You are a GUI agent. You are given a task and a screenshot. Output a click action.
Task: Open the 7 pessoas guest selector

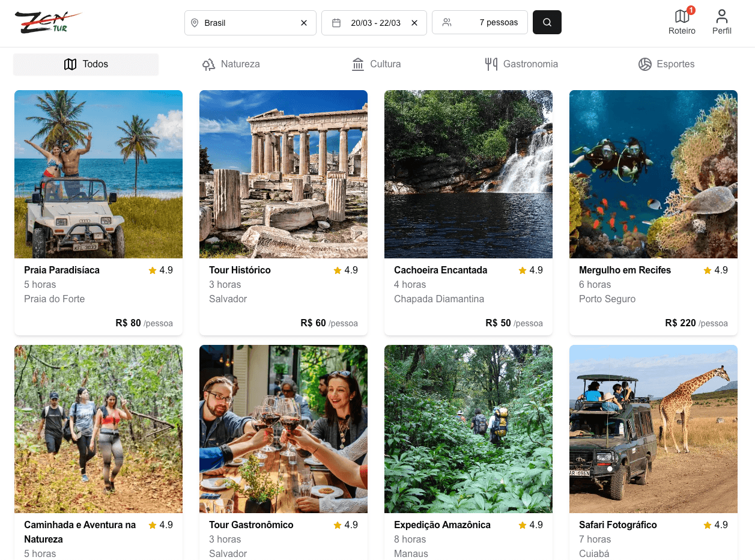[x=479, y=23]
